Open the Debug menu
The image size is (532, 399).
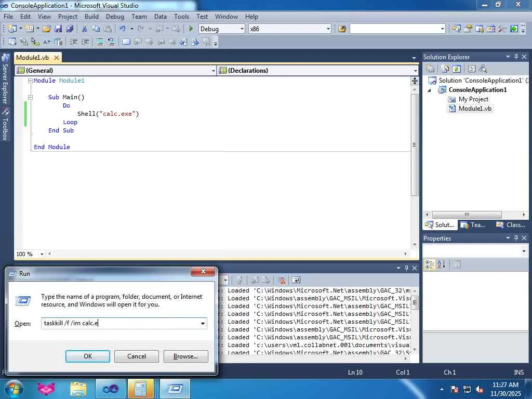[x=115, y=17]
